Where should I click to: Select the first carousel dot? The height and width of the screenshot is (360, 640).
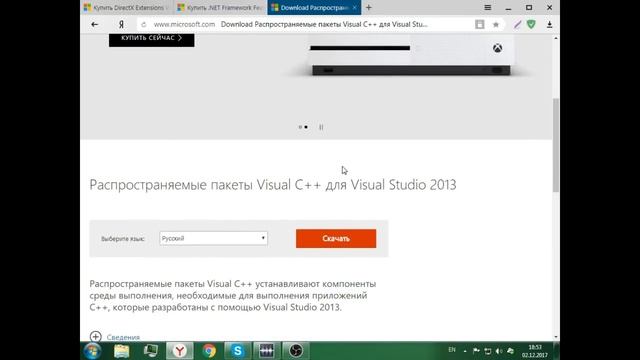pyautogui.click(x=300, y=127)
